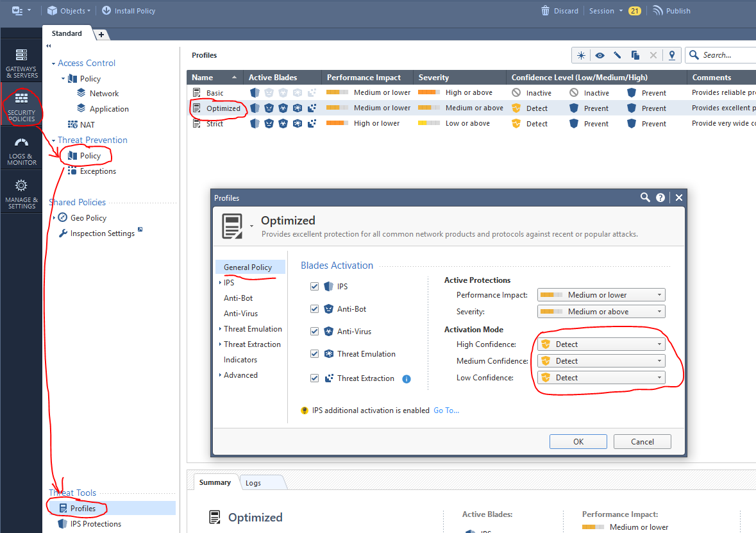Open Severity dropdown
The image size is (756, 533).
click(x=601, y=312)
